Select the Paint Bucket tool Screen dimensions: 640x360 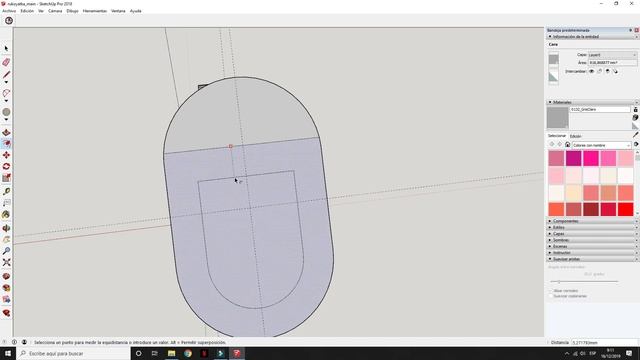[6, 214]
